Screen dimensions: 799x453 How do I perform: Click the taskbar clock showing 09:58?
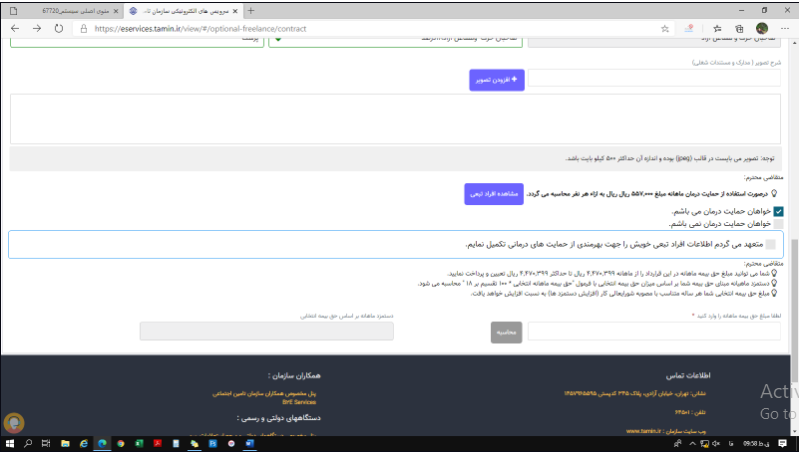[756, 444]
